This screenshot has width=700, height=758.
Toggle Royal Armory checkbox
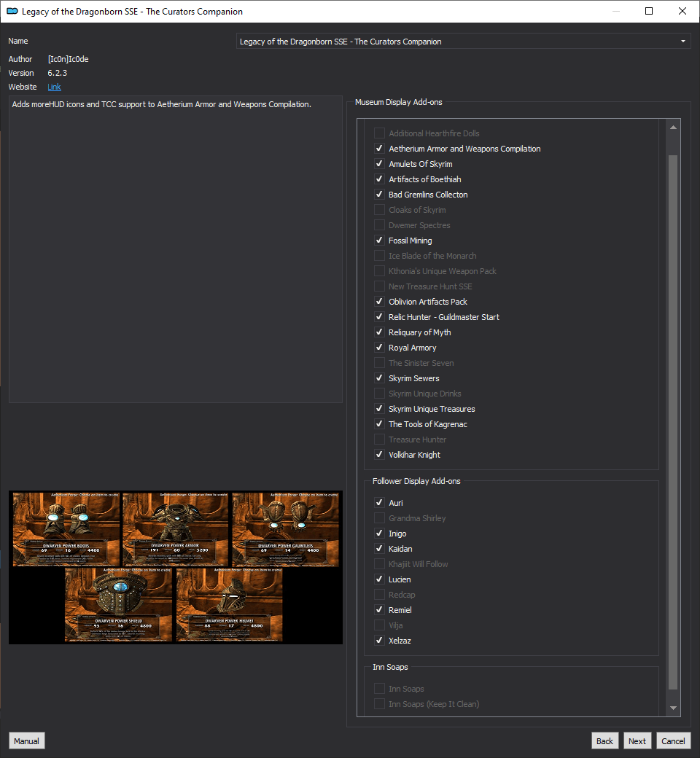(380, 348)
